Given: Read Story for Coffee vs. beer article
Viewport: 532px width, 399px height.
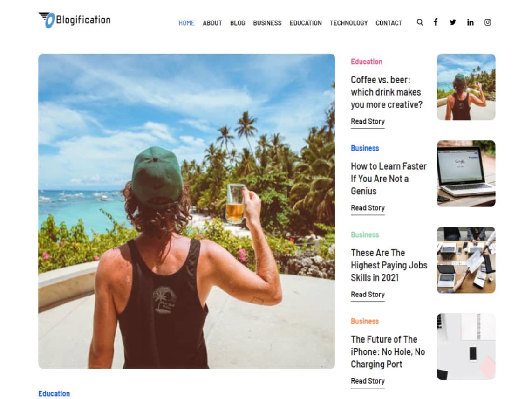Looking at the screenshot, I should click(x=368, y=122).
